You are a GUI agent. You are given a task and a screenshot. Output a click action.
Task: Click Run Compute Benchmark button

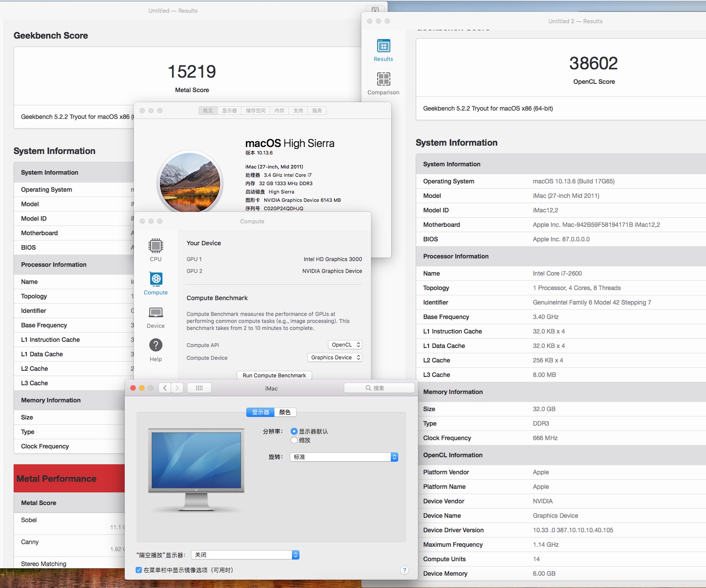pos(274,375)
